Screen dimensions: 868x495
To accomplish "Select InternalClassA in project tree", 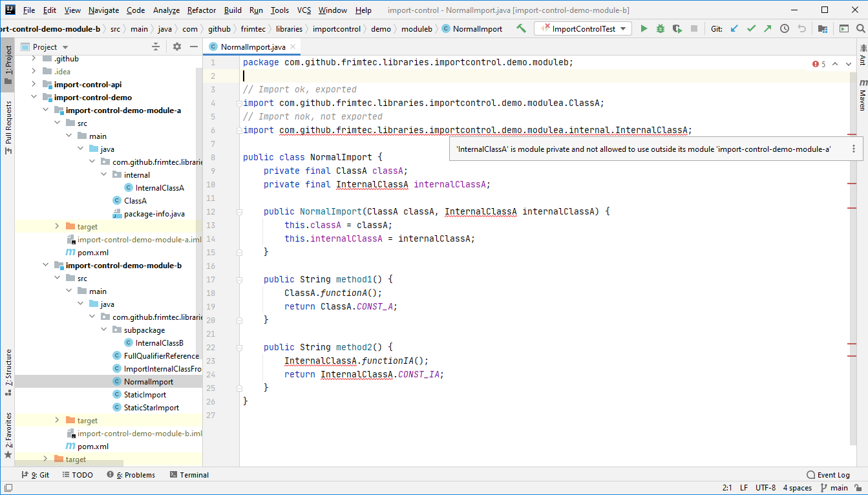I will point(154,188).
